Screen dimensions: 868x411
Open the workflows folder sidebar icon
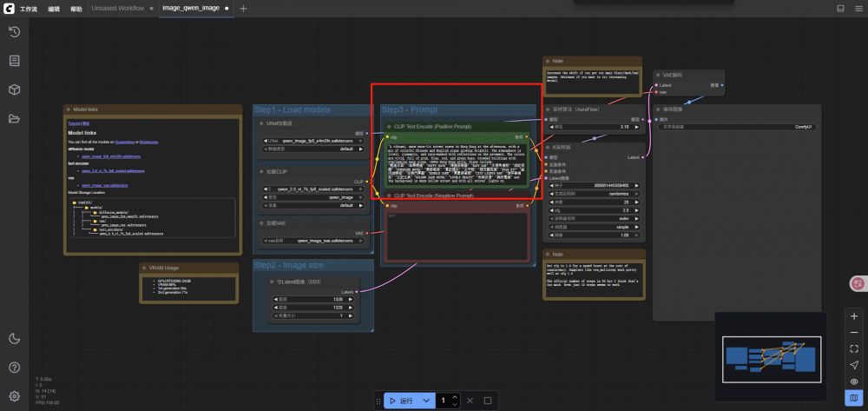point(15,118)
